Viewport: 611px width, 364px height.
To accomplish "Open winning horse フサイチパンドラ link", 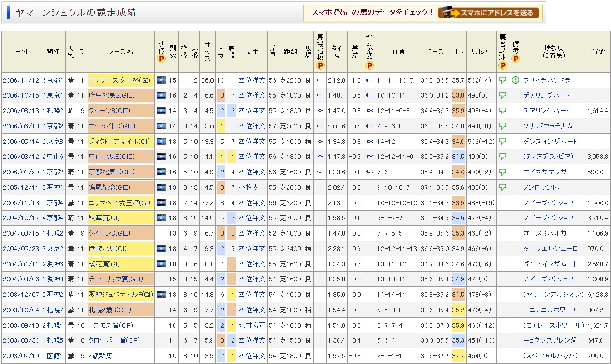I will point(546,80).
